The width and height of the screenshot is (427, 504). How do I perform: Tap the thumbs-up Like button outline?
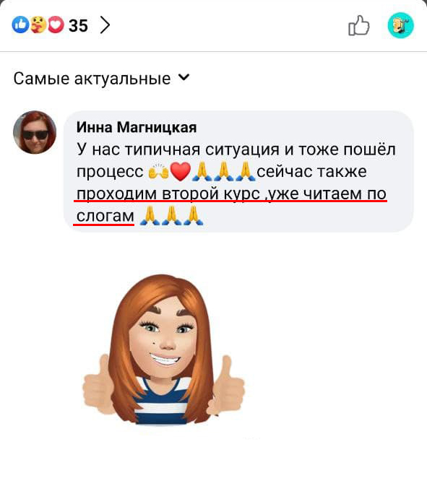point(359,25)
